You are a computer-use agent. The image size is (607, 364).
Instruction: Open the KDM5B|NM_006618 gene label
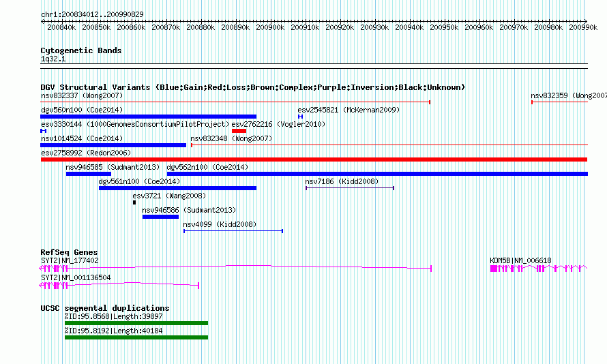coord(520,260)
